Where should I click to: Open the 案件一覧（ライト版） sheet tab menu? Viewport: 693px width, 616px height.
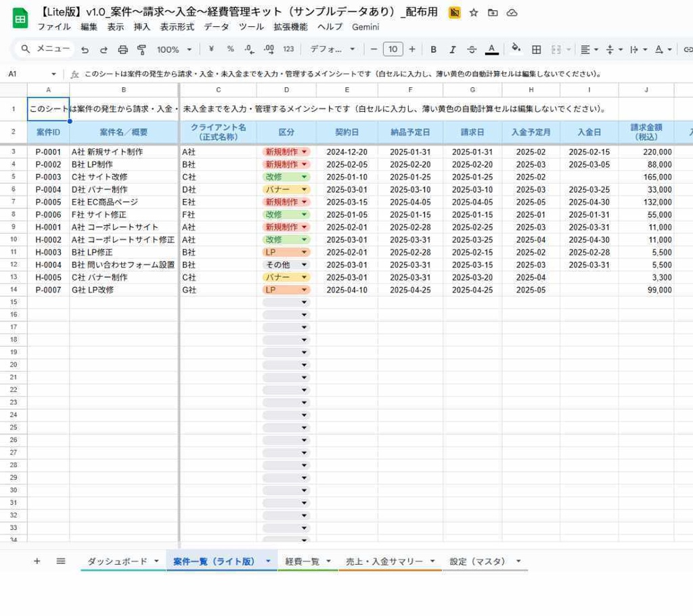(x=268, y=561)
